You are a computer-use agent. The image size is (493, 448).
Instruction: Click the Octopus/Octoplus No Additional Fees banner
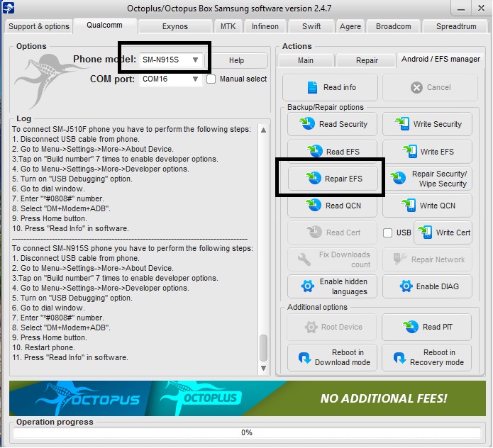click(248, 398)
